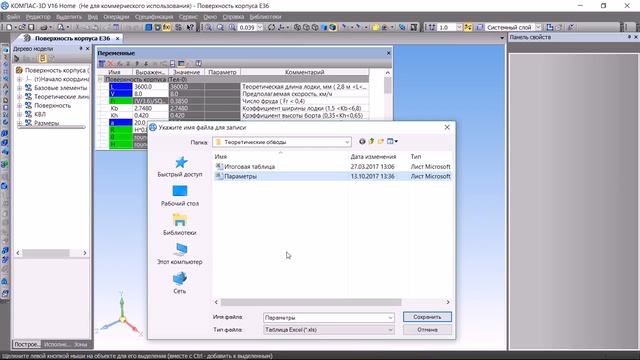640x360 pixels.
Task: Open the Файл menu
Action: coord(13,17)
